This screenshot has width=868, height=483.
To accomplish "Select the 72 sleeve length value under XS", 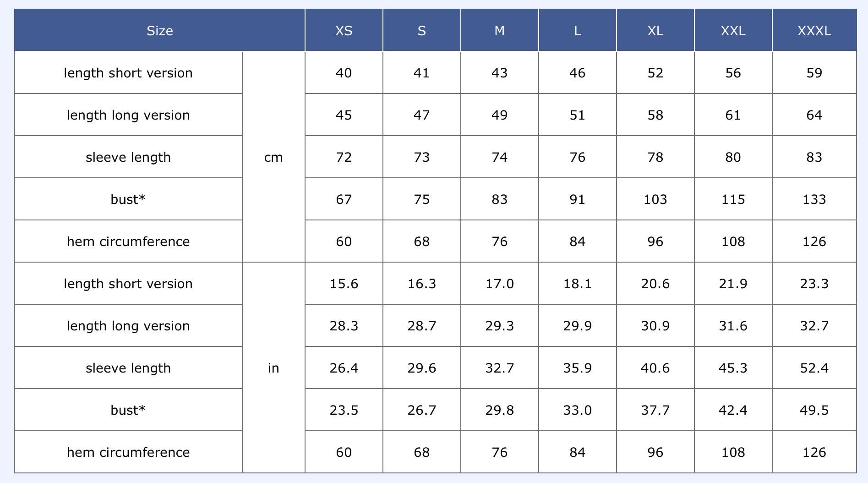I will [344, 157].
